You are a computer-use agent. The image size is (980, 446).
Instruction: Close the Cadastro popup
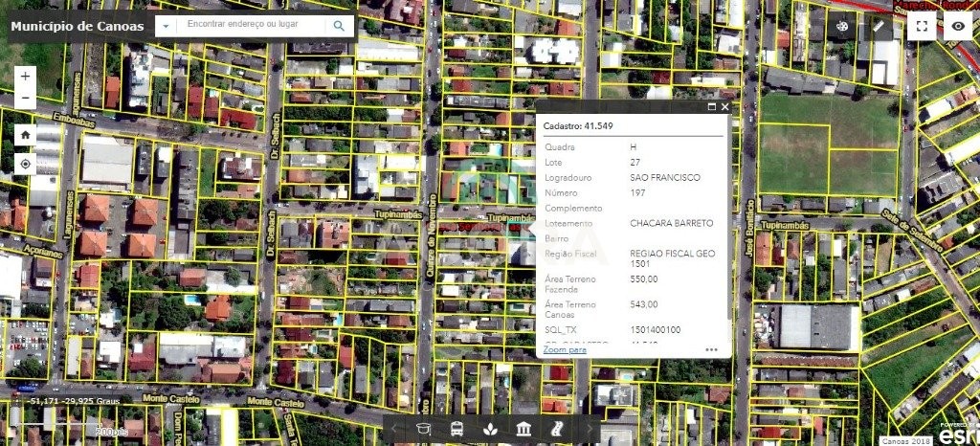[724, 107]
